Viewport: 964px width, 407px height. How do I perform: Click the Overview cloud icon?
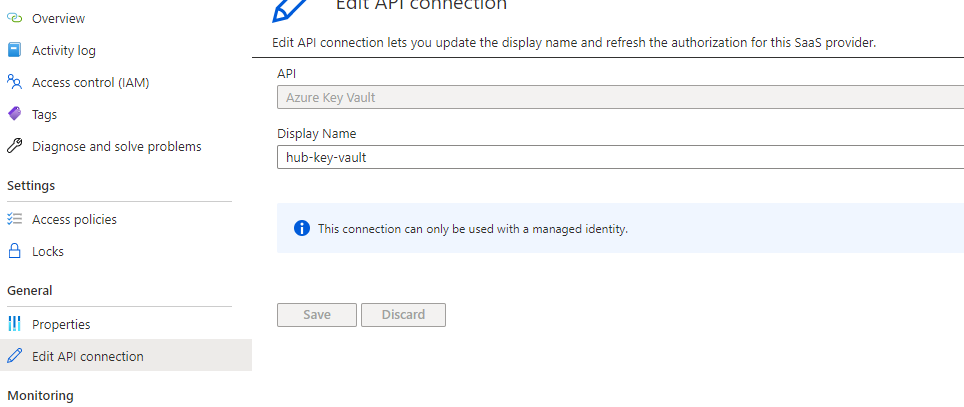[14, 18]
